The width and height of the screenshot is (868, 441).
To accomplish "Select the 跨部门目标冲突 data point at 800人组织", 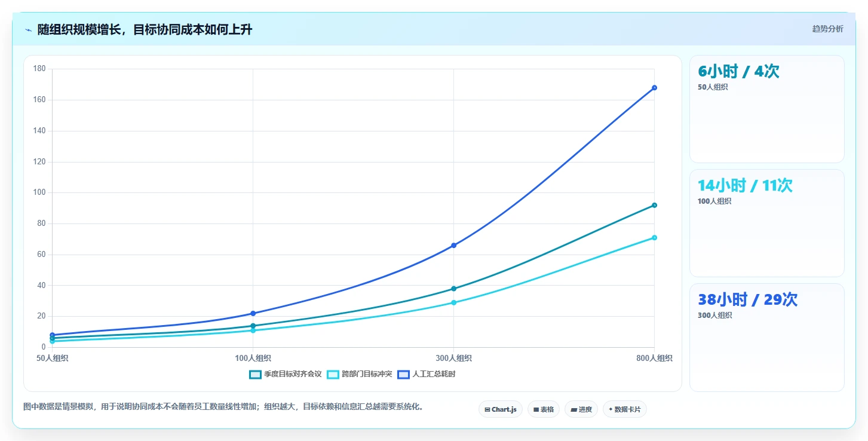I will pyautogui.click(x=654, y=237).
